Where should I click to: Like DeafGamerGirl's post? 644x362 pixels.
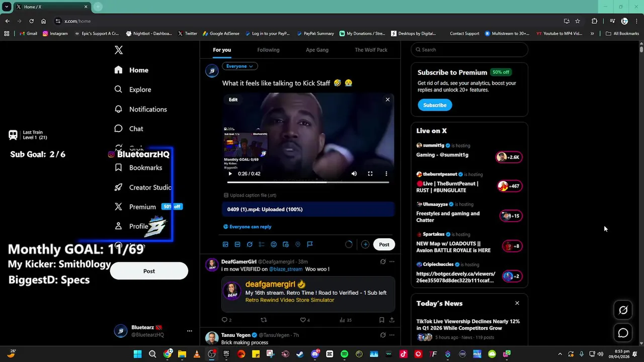[305, 320]
